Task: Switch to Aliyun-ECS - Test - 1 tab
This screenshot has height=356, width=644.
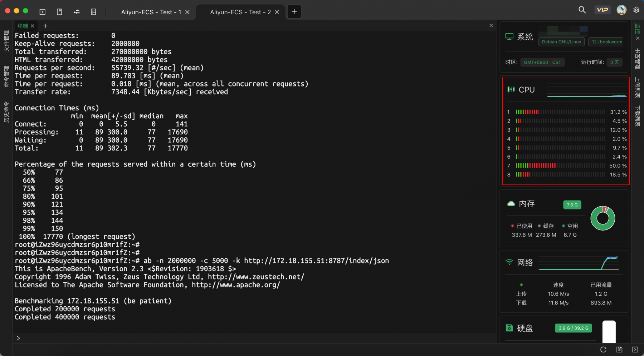Action: pos(151,12)
